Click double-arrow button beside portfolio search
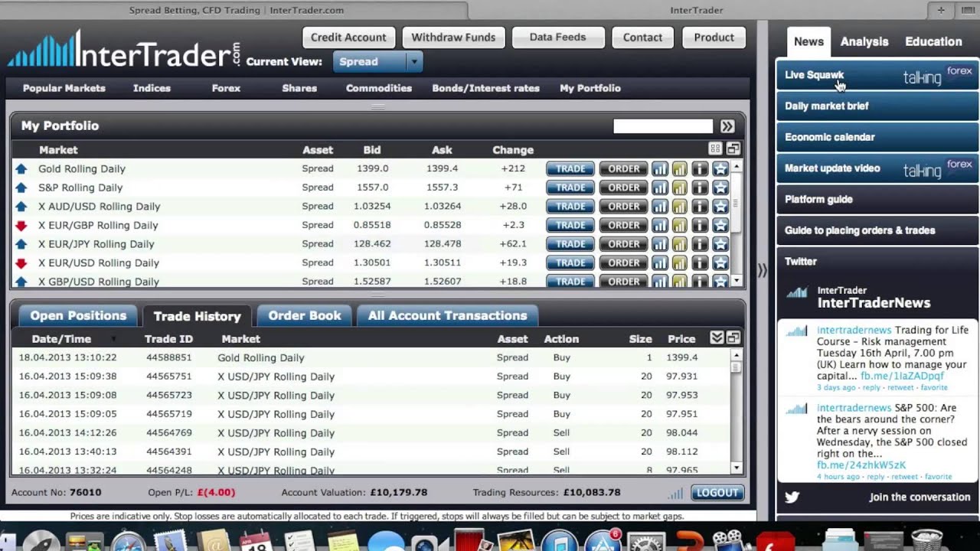Screen dimensions: 980x551 [x=727, y=126]
